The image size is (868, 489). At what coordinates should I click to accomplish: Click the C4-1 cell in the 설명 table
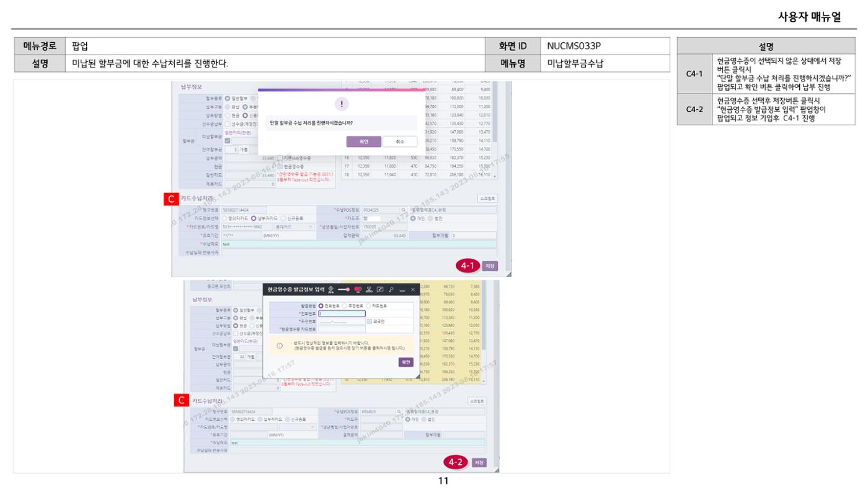click(x=694, y=73)
